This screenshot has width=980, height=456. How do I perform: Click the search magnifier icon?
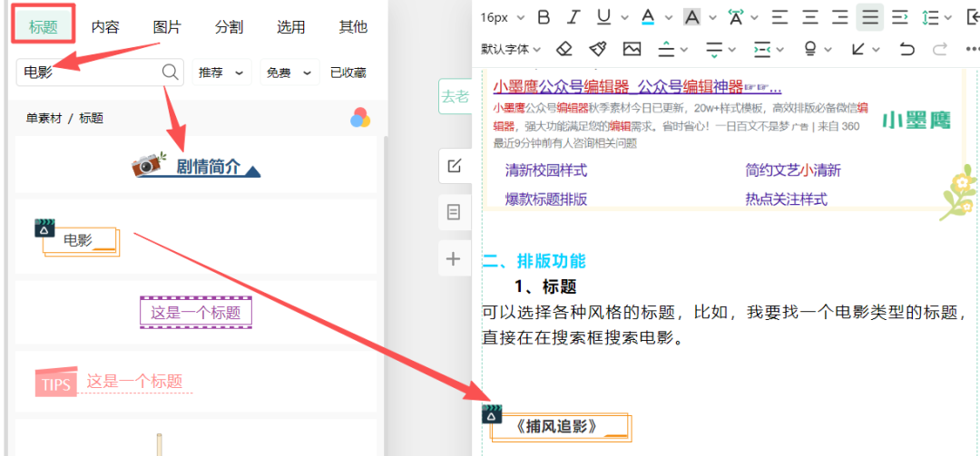coord(170,73)
